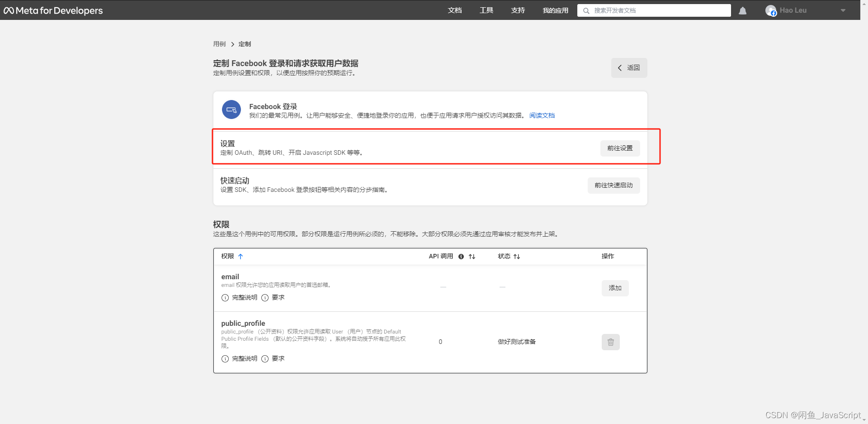Screen dimensions: 868x424
Task: Click the 用例 breadcrumb link
Action: click(219, 44)
